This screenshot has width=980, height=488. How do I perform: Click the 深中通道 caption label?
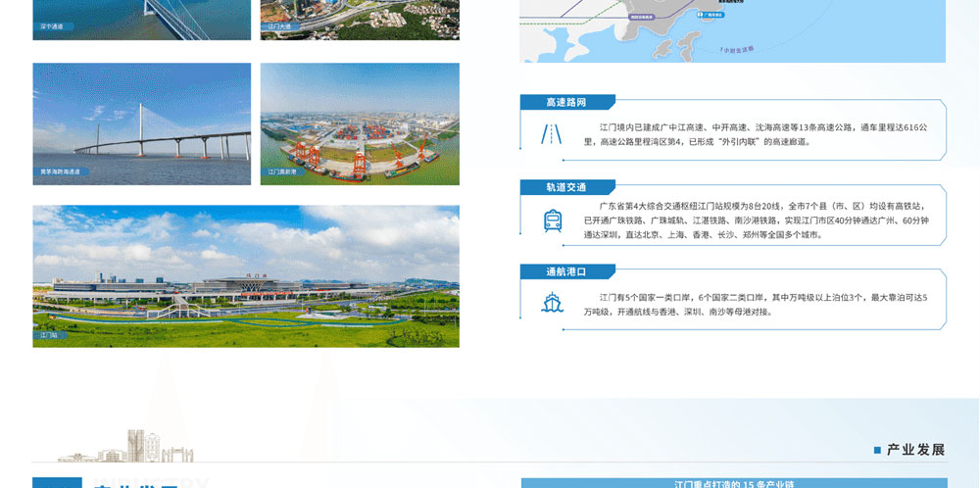tap(53, 26)
